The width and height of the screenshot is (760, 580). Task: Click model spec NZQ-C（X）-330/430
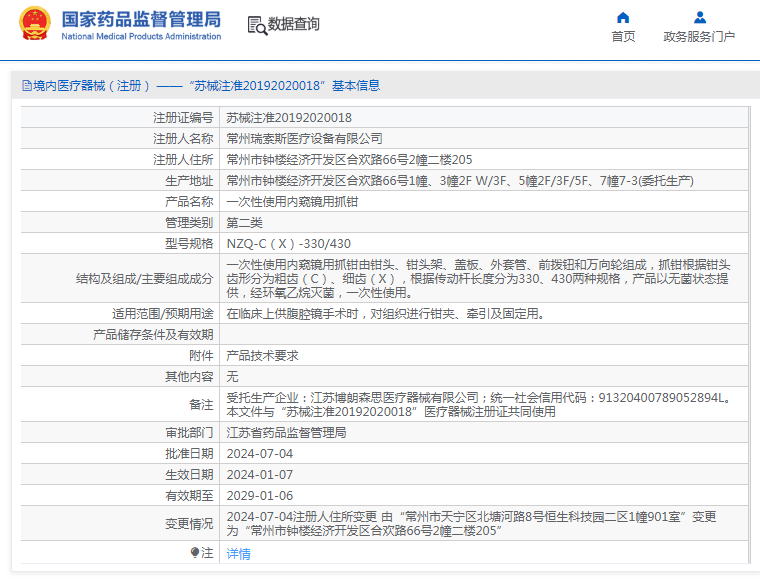288,244
